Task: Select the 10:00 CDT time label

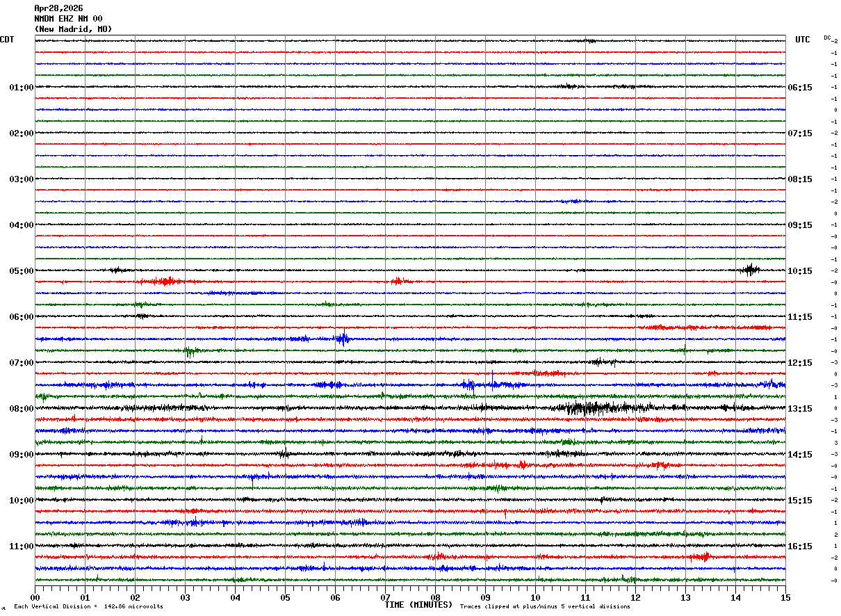Action: click(22, 501)
